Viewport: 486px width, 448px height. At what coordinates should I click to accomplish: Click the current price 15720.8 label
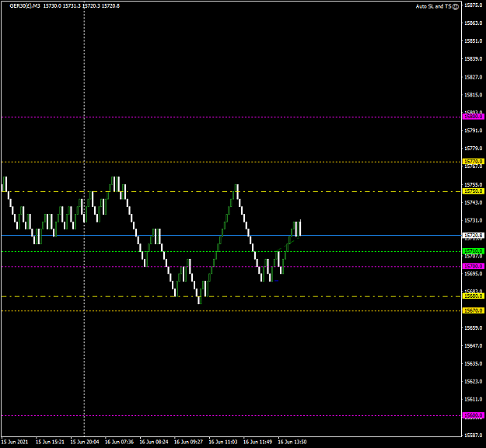tap(473, 236)
